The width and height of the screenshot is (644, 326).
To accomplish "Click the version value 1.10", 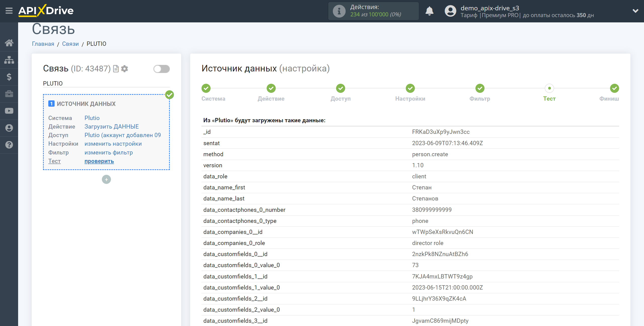I will pos(418,165).
